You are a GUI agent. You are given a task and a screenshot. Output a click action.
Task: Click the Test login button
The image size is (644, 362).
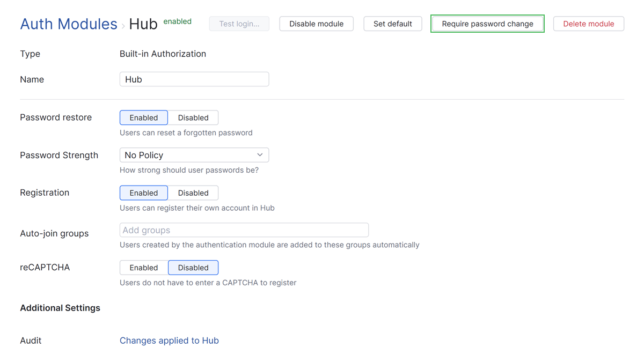pyautogui.click(x=239, y=24)
